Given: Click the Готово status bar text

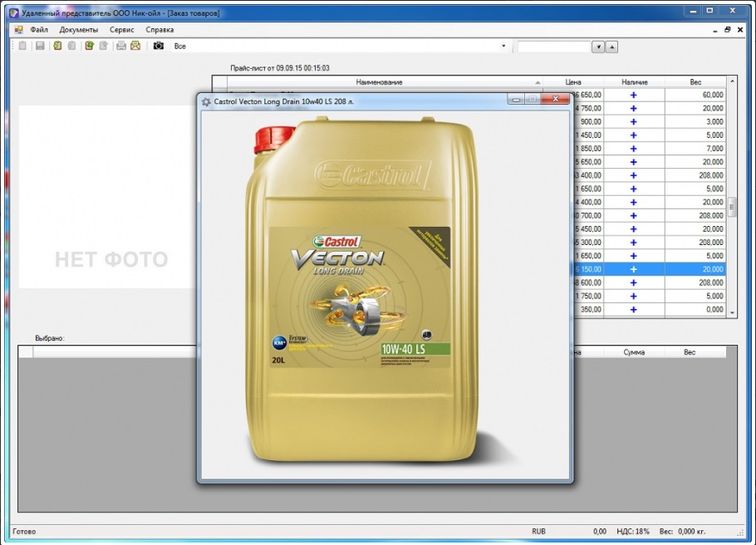Looking at the screenshot, I should (x=24, y=532).
